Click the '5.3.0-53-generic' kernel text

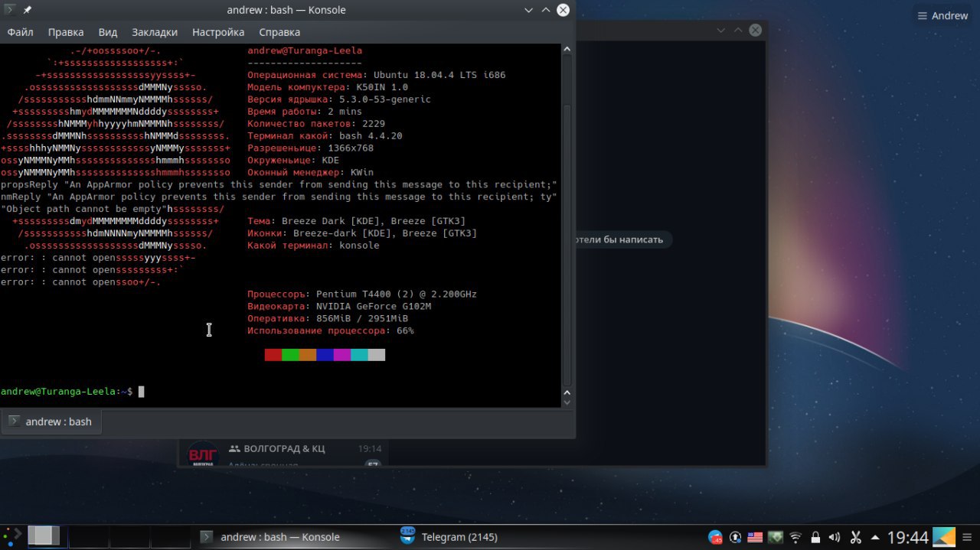click(385, 99)
